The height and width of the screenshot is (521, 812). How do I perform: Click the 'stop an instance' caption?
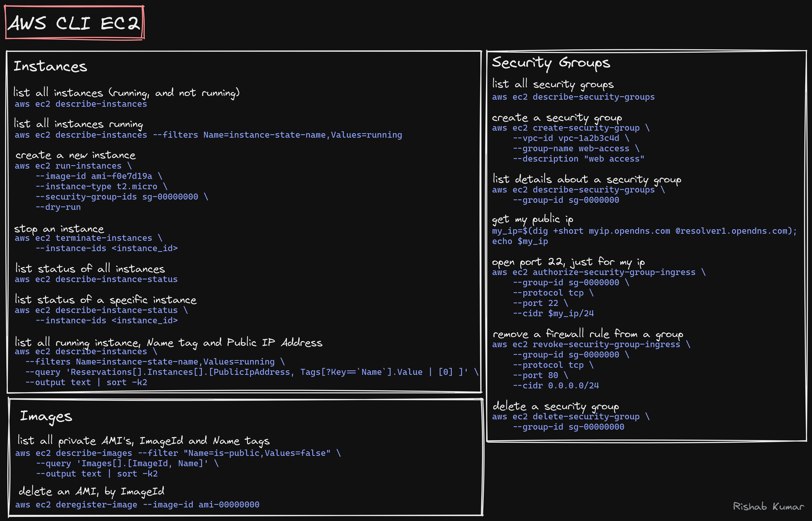[59, 229]
